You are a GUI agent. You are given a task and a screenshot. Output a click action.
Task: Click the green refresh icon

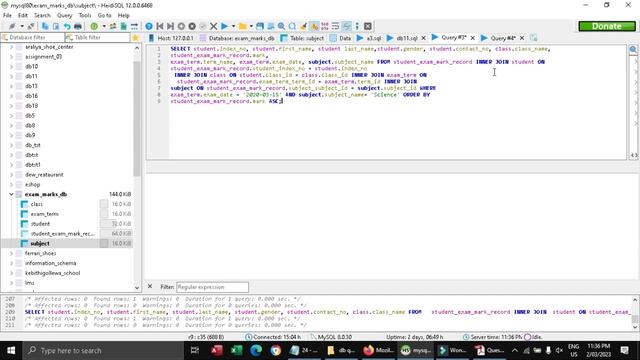click(94, 26)
